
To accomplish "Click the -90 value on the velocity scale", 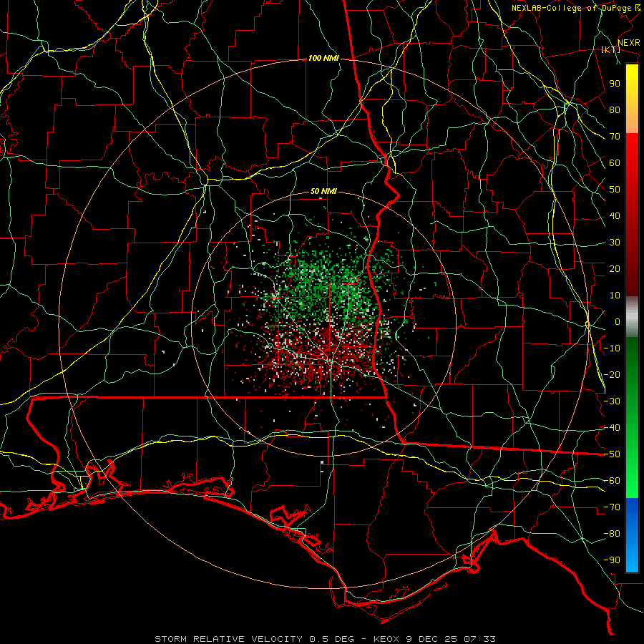I will 612,560.
